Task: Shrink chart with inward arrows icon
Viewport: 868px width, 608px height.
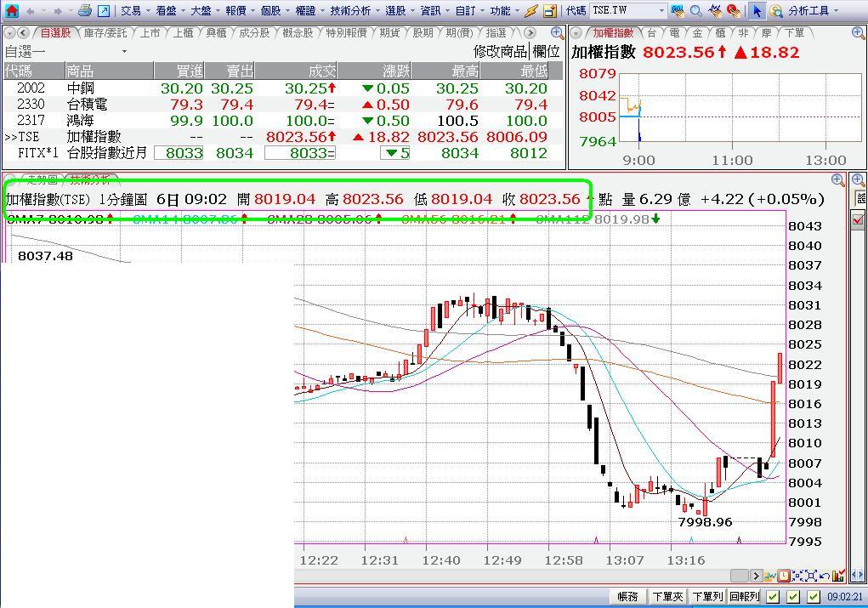Action: 797,576
